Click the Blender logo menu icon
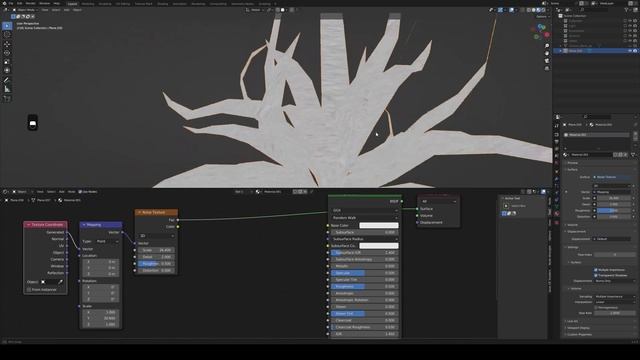 pos(4,3)
